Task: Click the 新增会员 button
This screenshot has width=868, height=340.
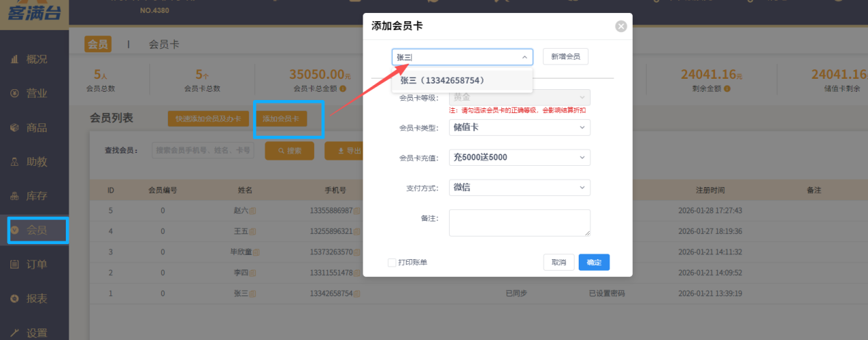Action: pos(566,57)
